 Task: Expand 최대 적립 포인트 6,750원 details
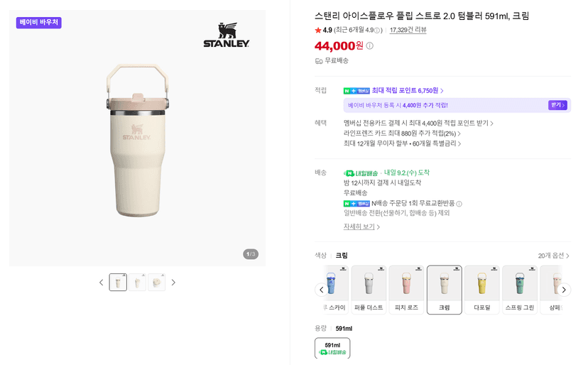pos(408,90)
